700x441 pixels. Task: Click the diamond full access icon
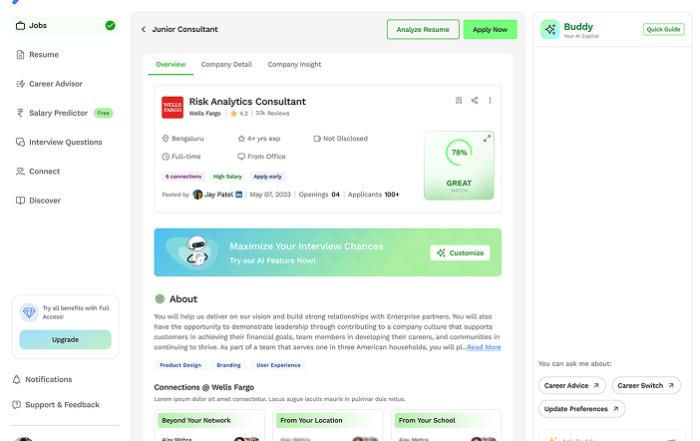[x=29, y=312]
